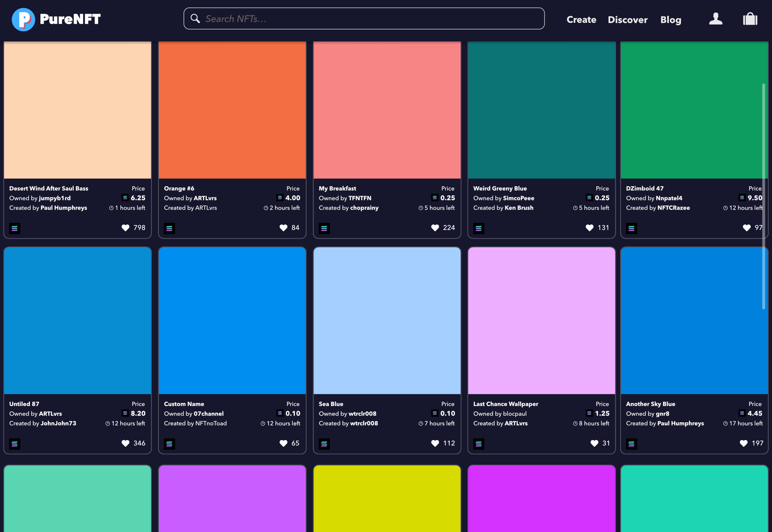This screenshot has width=772, height=532.
Task: Click the Solana badge on Orange #6 card
Action: point(169,228)
